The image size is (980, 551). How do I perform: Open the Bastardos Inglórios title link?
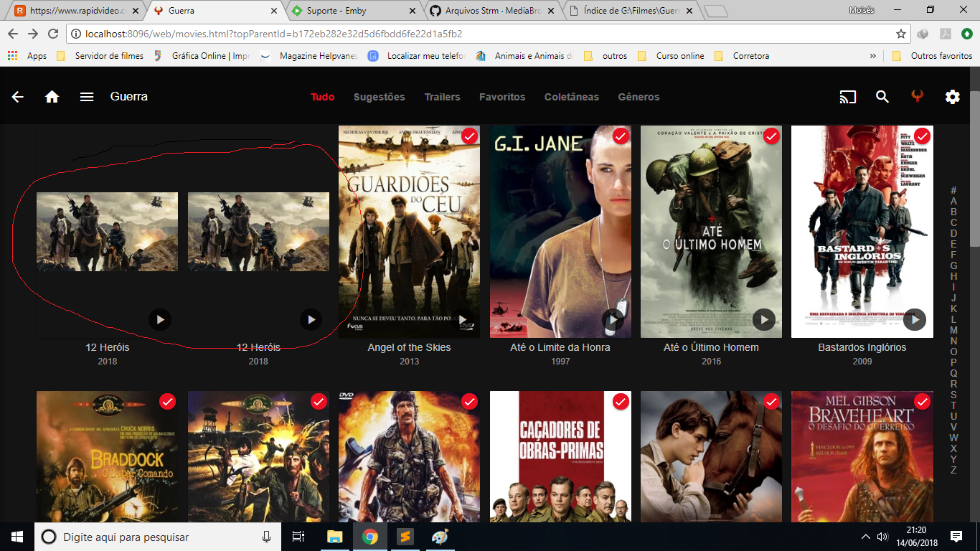862,347
